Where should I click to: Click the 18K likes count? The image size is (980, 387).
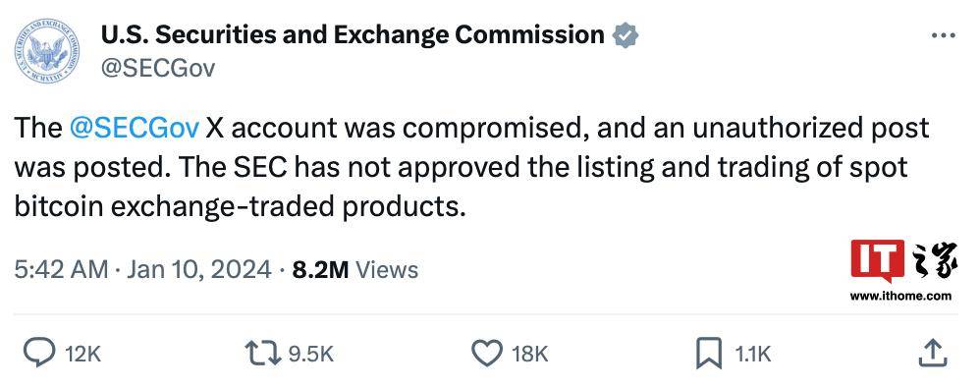[529, 356]
